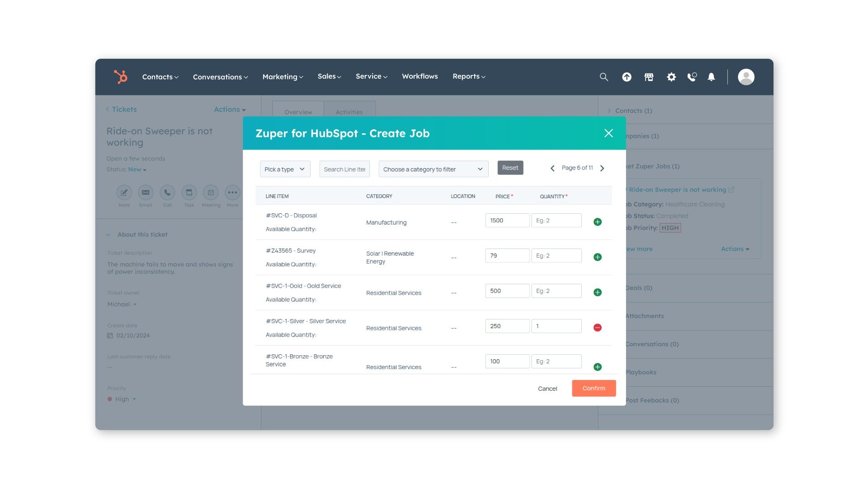Go back to Tickets link
Viewport: 868px width, 488px height.
coord(121,109)
